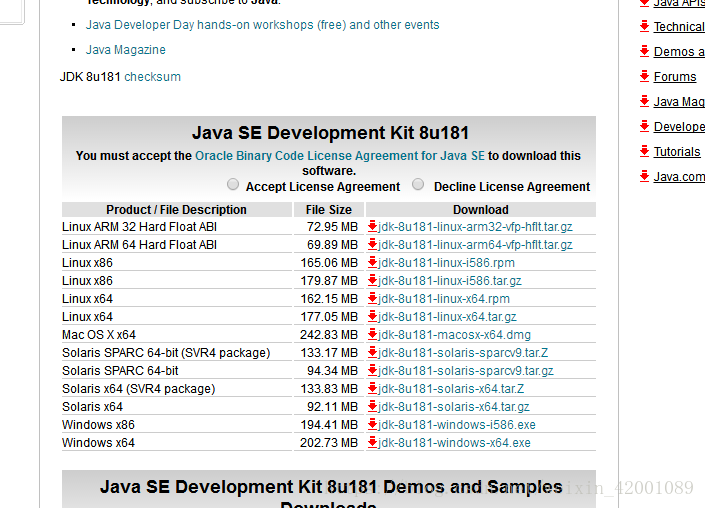Open jdk-8u181-linux-arm32-vfp-hflt.tar.gz download link
The width and height of the screenshot is (705, 508).
click(x=475, y=227)
